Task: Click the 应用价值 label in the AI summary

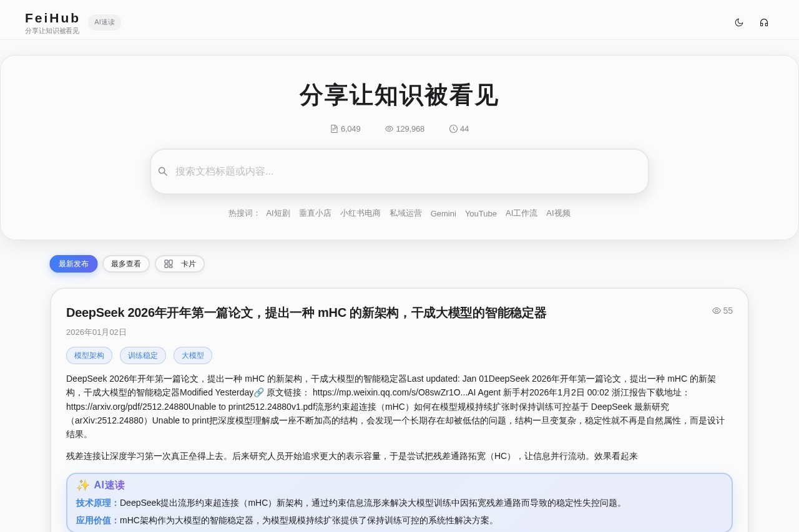Action: 97,520
